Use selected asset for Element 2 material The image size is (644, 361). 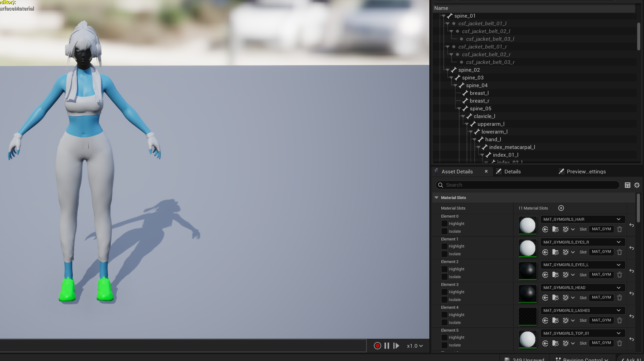[x=545, y=275]
